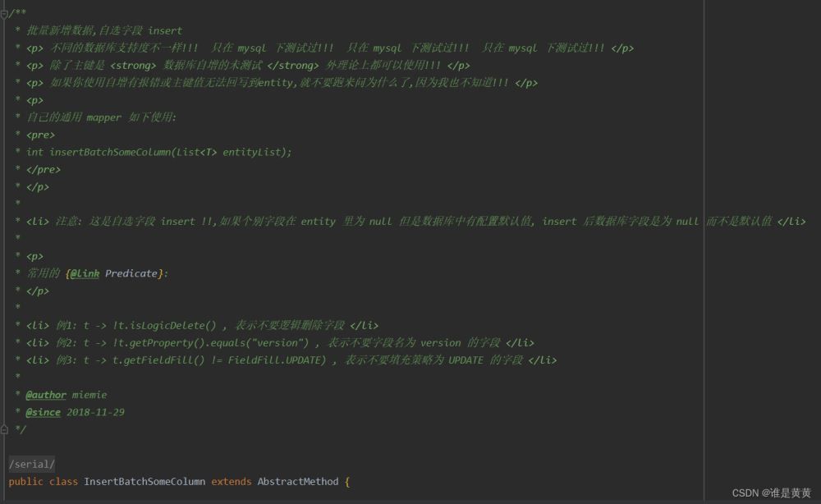Click the @since tag in the Javadoc

coord(43,412)
